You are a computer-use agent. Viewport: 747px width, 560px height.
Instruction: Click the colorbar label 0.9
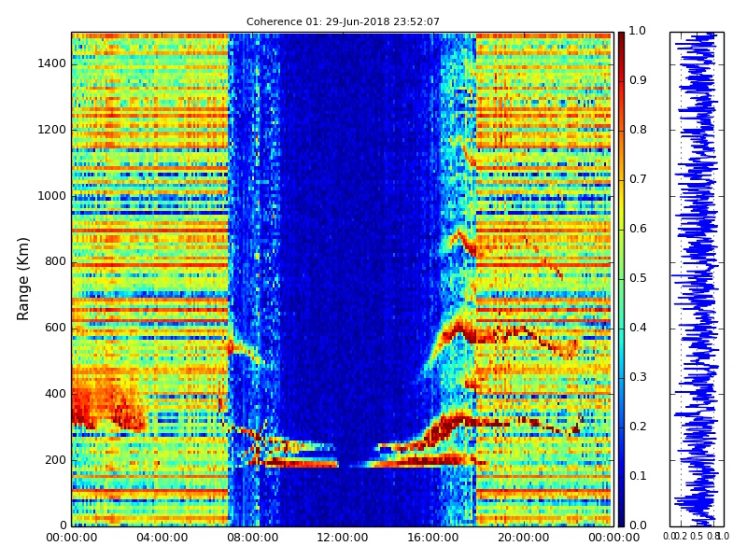click(638, 80)
